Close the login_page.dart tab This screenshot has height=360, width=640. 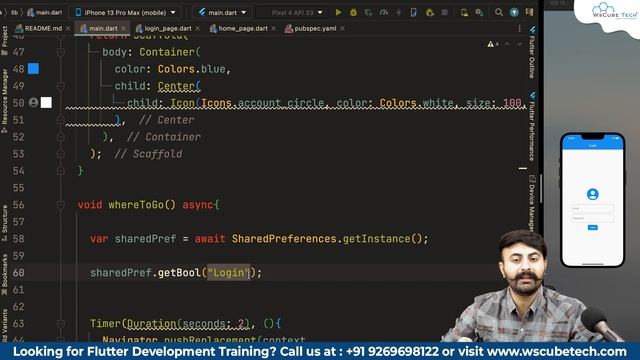pos(198,28)
